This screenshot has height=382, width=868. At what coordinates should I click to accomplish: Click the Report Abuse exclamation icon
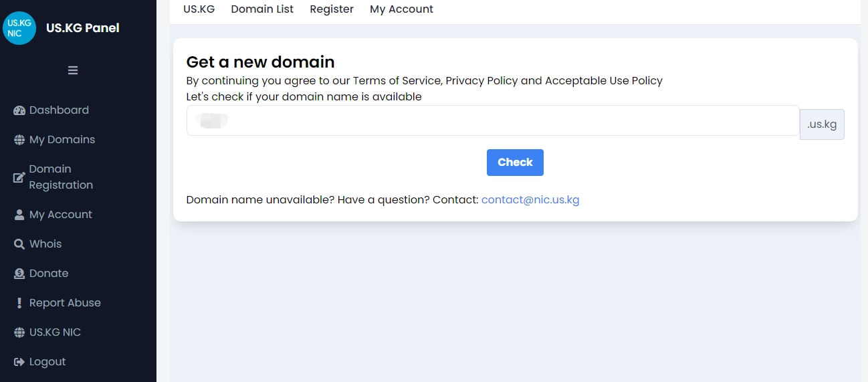[19, 303]
